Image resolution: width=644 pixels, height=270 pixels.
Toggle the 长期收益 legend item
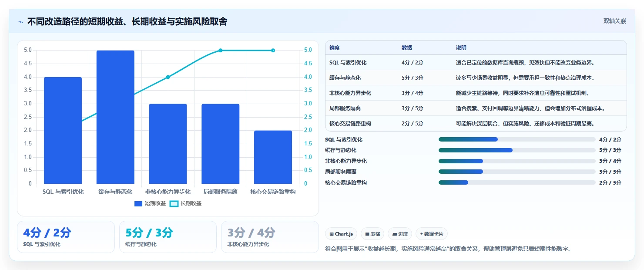tap(185, 203)
